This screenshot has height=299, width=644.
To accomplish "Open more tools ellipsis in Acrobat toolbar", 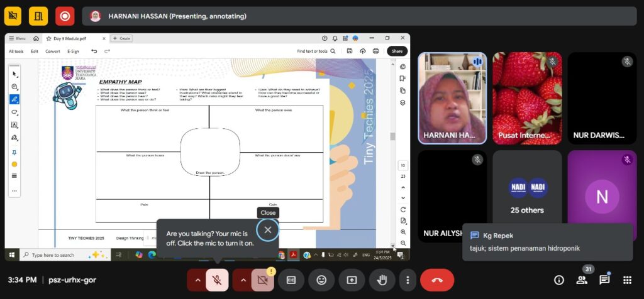I will pos(14,191).
